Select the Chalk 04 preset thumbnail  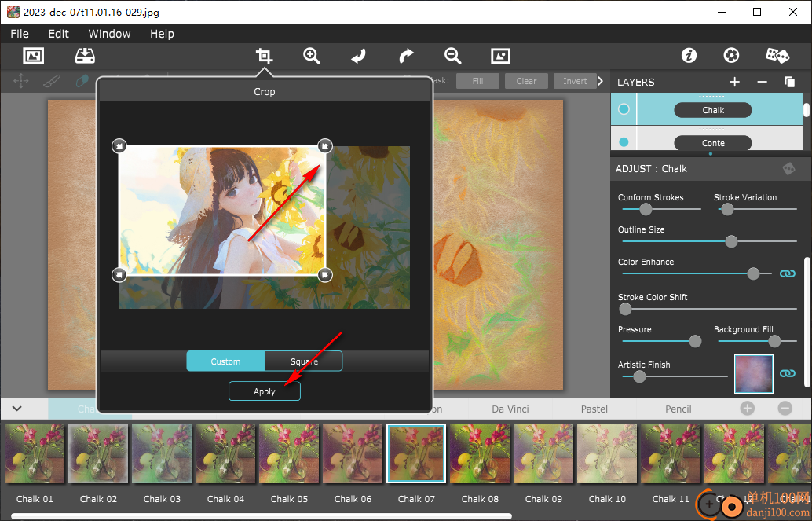tap(225, 453)
